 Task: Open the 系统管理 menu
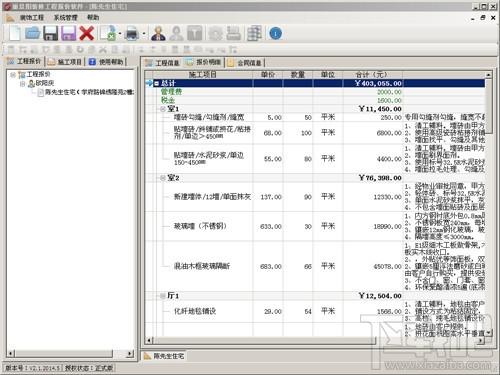pos(65,17)
